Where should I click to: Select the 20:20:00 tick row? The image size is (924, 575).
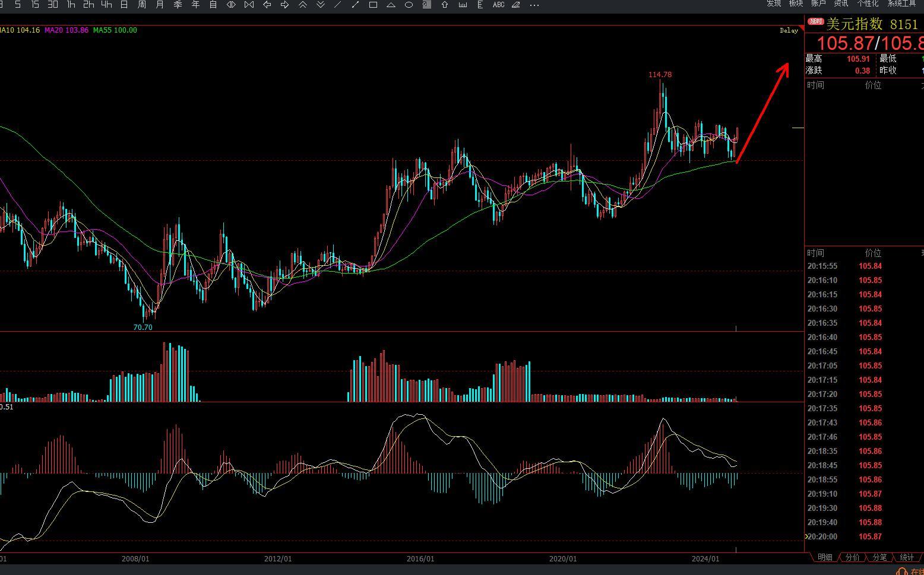pyautogui.click(x=864, y=537)
